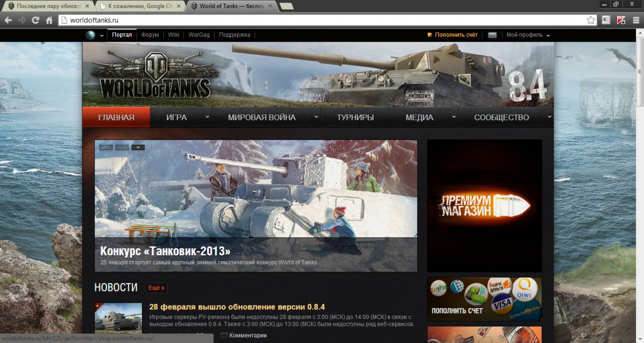The width and height of the screenshot is (644, 343).
Task: Click the banner slider dropdown indicator
Action: (138, 147)
